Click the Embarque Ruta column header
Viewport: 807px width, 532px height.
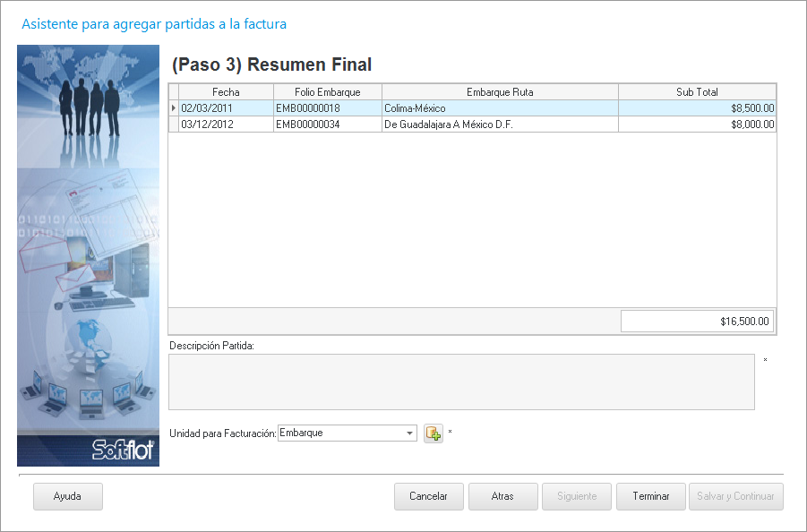tap(500, 91)
